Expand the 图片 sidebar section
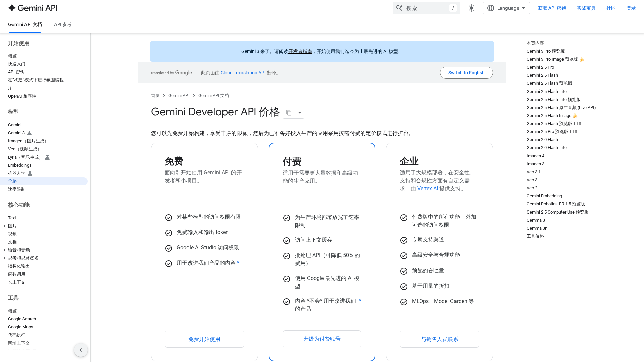 4,226
